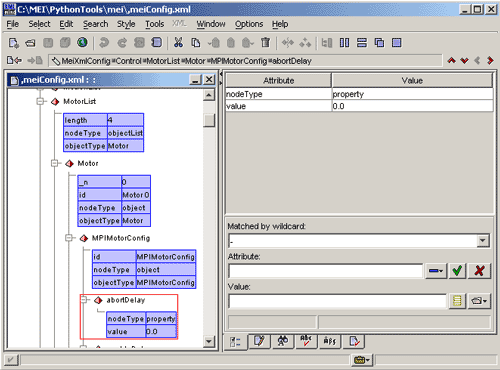Image resolution: width=500 pixels, height=370 pixels.
Task: Switch to the spell check Abc tab
Action: [x=306, y=341]
